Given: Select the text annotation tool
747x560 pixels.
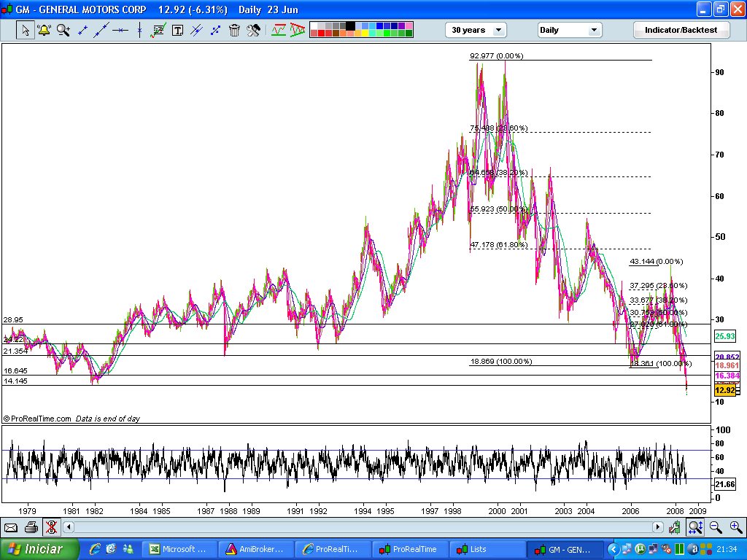Looking at the screenshot, I should pyautogui.click(x=177, y=31).
